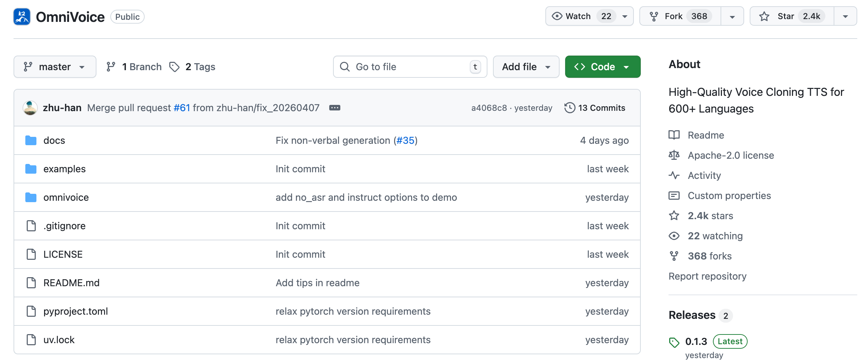Open the README.md file

(x=71, y=283)
